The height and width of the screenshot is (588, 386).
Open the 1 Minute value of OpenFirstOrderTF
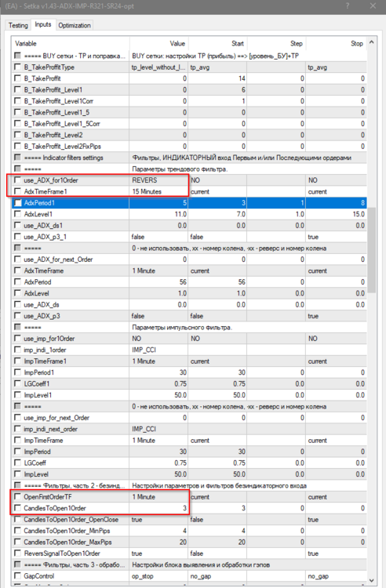(x=158, y=497)
